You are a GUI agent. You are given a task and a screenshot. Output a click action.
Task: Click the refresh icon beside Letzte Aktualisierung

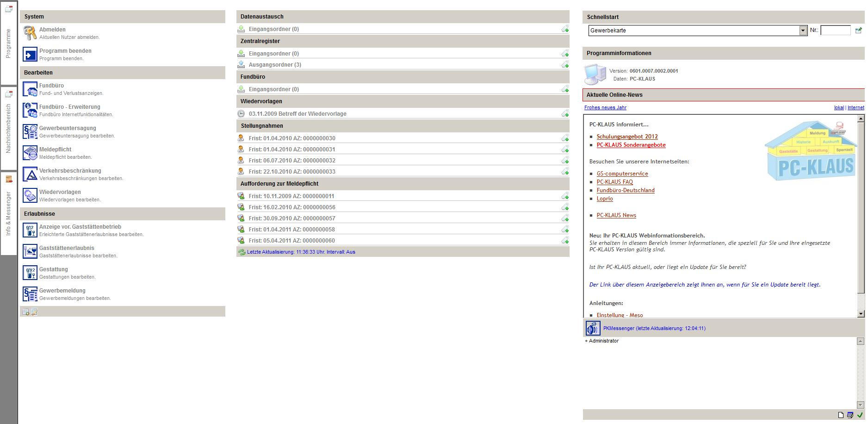[x=242, y=252]
